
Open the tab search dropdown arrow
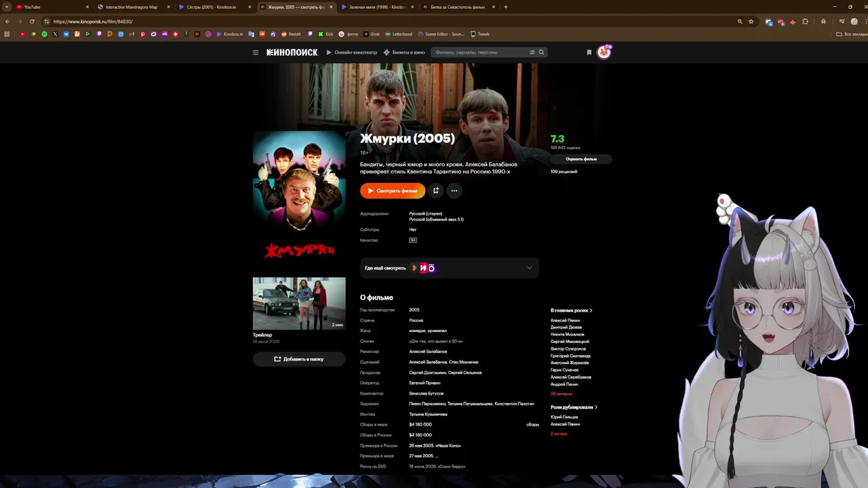pyautogui.click(x=7, y=7)
